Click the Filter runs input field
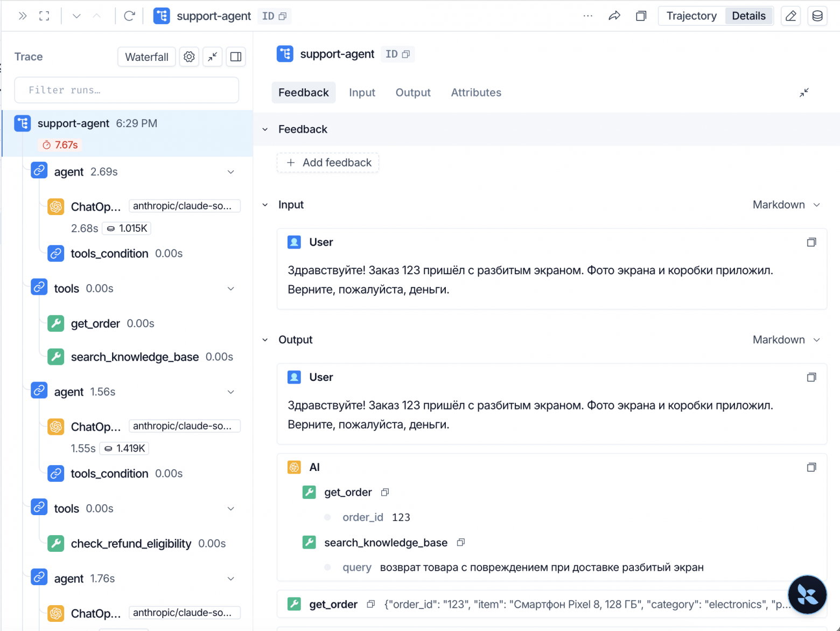This screenshot has width=840, height=631. tap(127, 90)
